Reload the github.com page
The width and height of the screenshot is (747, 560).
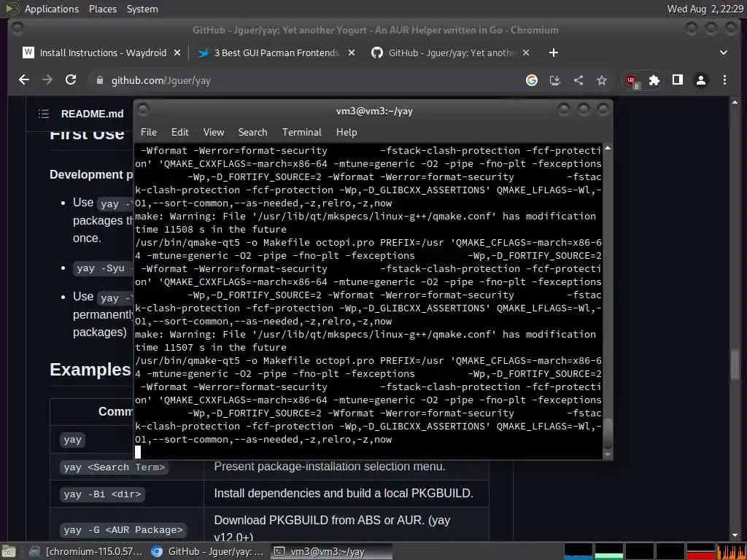tap(71, 80)
